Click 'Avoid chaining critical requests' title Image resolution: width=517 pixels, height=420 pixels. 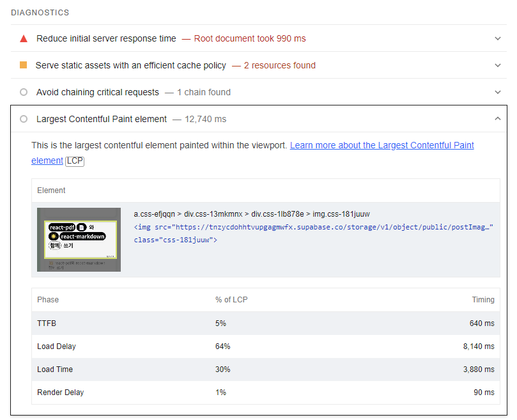click(98, 92)
